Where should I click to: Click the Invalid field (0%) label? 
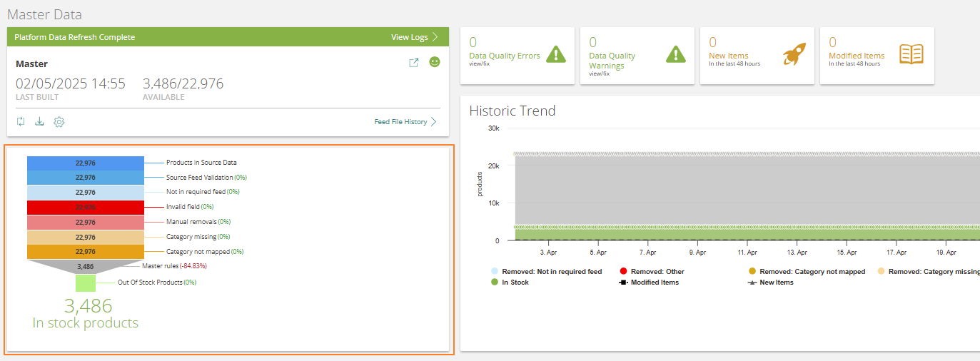190,207
